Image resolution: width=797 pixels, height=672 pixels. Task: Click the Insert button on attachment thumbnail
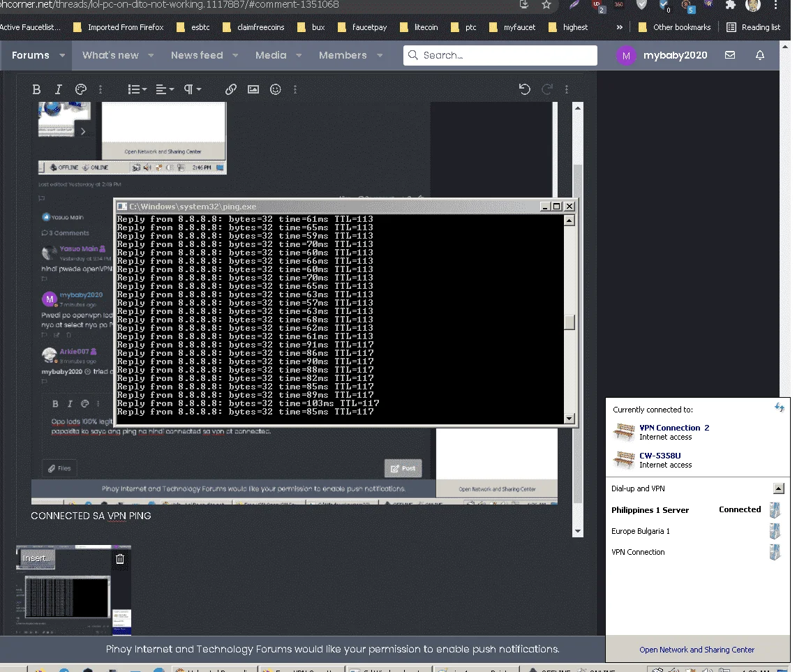[x=36, y=558]
